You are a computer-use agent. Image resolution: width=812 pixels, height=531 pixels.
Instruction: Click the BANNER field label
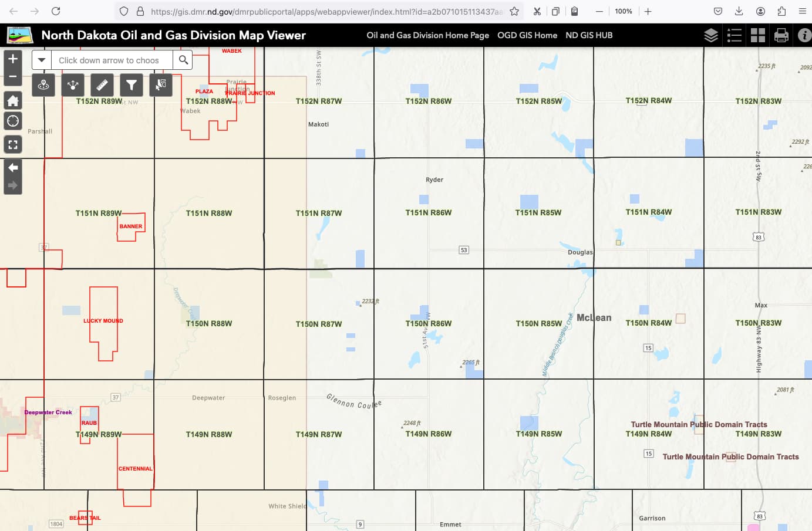pos(131,226)
